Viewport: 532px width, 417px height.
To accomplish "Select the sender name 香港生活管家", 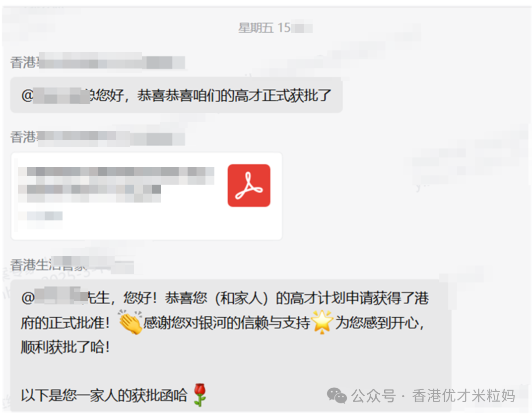I will click(72, 265).
